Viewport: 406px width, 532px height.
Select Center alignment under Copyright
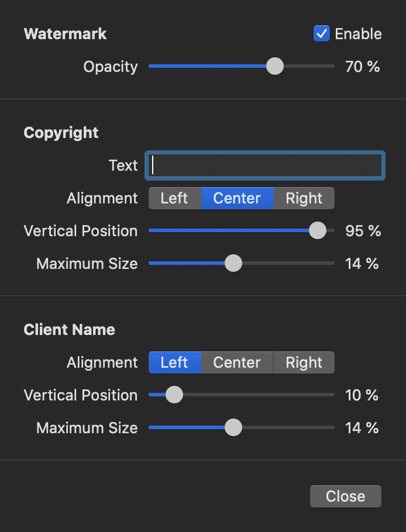[x=237, y=198]
